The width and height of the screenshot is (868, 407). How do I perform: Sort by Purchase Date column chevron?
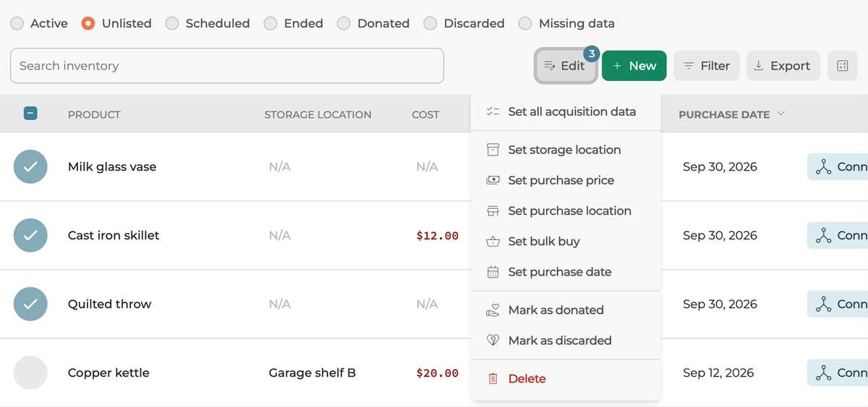coord(780,114)
